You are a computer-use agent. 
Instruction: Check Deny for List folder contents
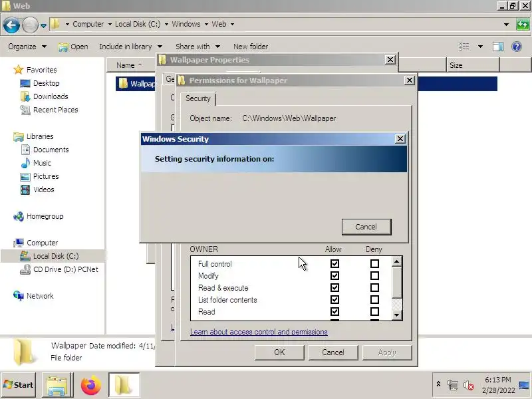(374, 300)
